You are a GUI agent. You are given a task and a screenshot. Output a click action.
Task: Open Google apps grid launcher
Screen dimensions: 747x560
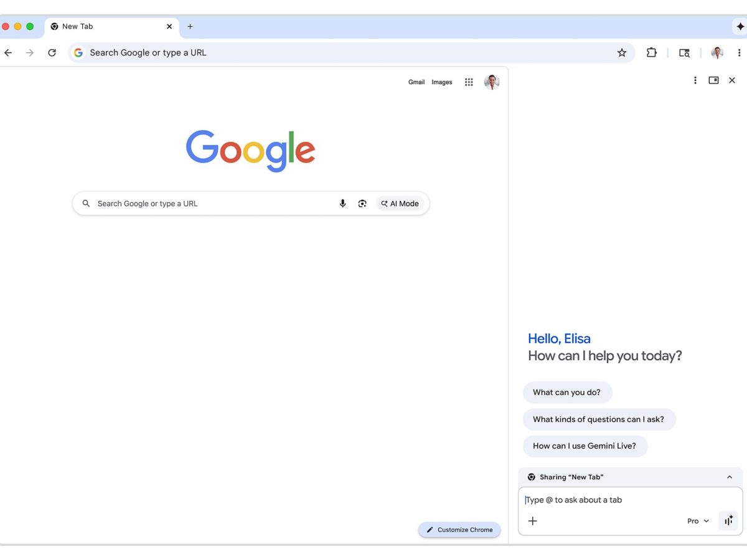[x=469, y=82]
